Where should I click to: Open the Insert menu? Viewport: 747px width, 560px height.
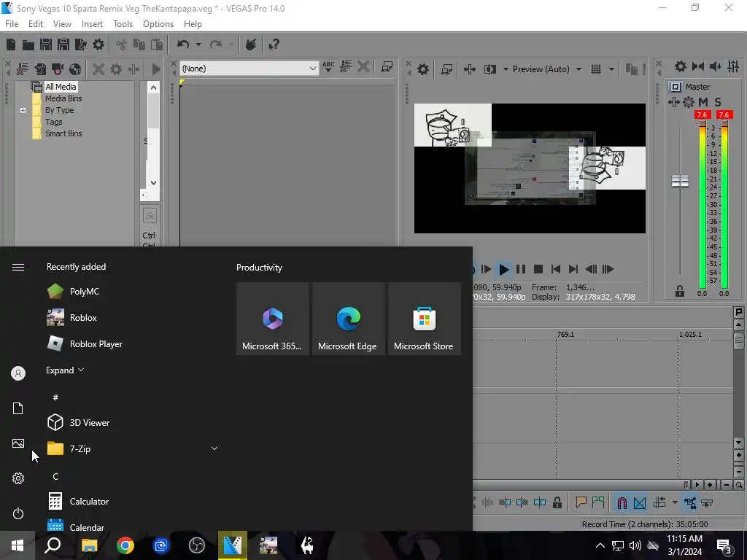click(x=92, y=24)
